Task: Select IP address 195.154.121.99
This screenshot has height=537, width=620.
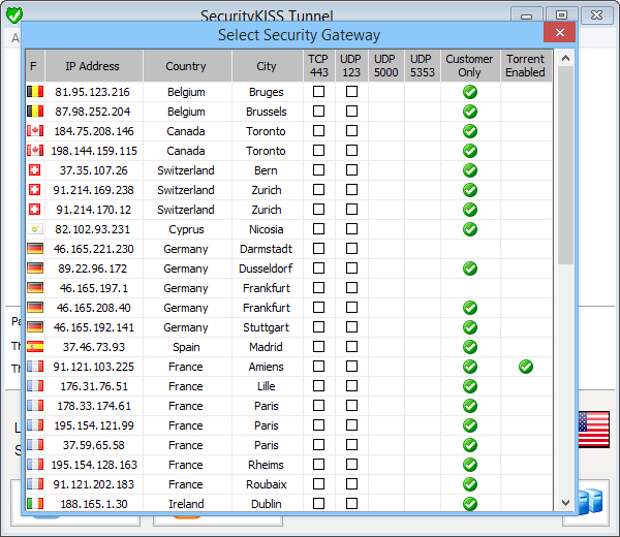Action: 94,425
